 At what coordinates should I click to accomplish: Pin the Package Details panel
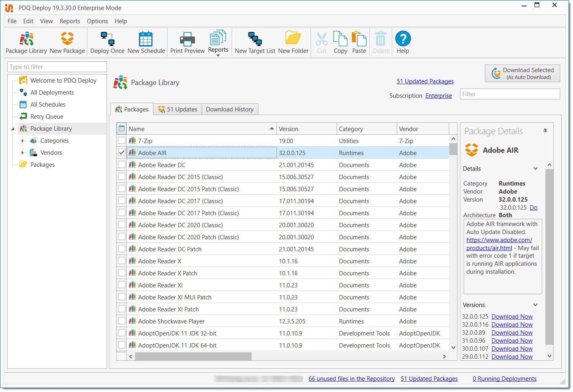(545, 131)
